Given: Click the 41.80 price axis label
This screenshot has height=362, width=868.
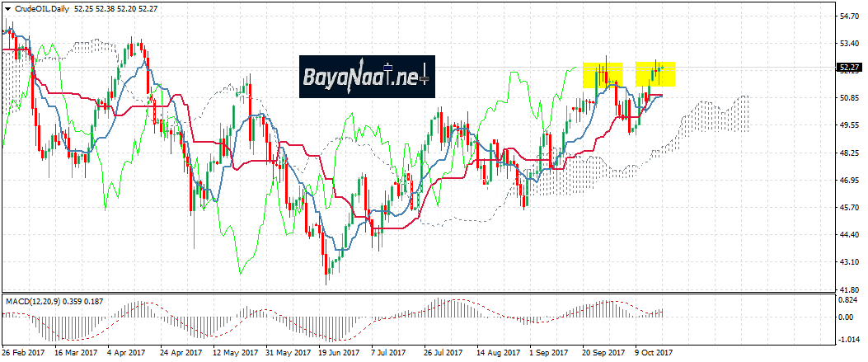Looking at the screenshot, I should [847, 289].
